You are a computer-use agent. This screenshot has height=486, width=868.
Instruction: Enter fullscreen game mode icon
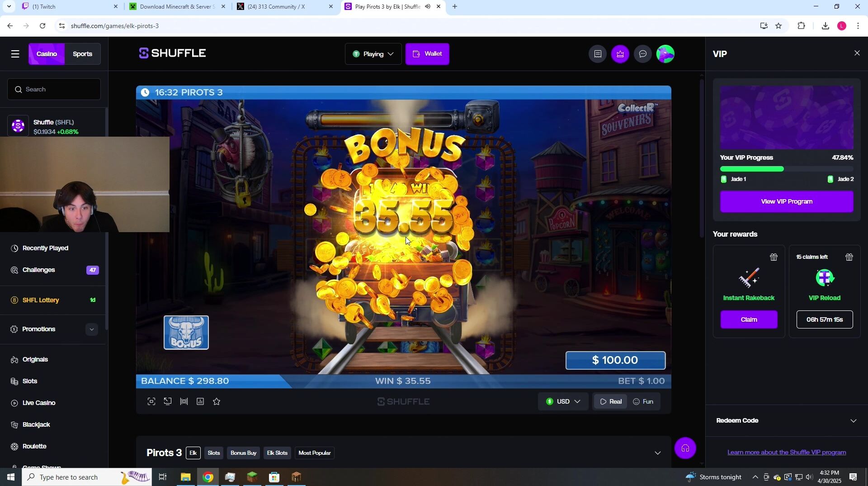(x=151, y=402)
